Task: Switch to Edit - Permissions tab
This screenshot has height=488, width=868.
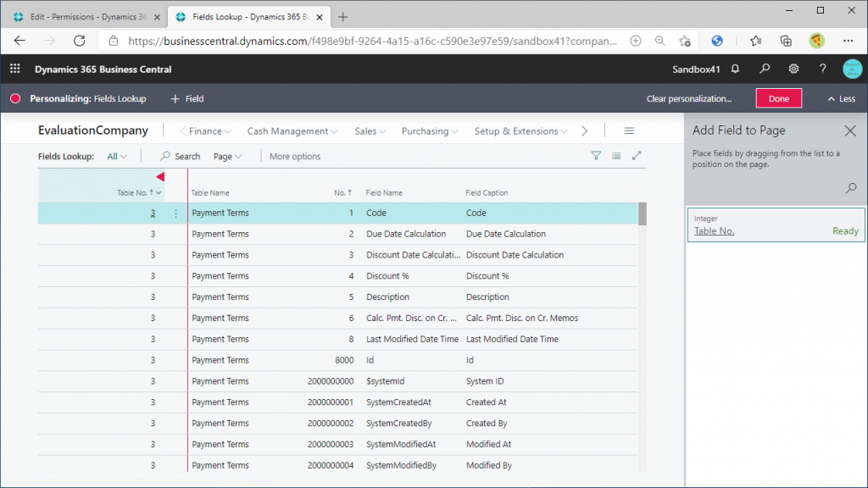Action: pyautogui.click(x=86, y=17)
